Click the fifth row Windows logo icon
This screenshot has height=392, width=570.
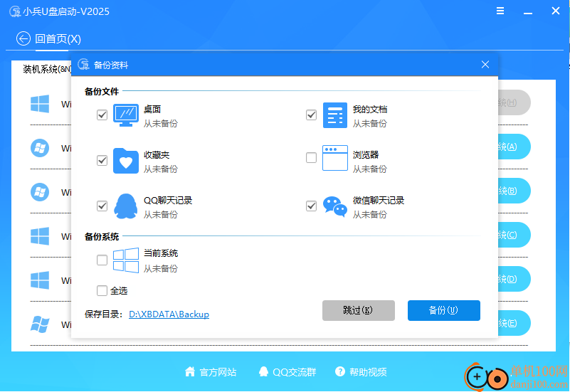tap(40, 280)
